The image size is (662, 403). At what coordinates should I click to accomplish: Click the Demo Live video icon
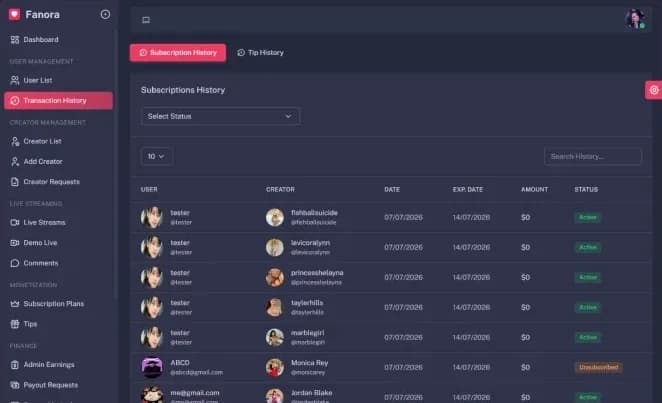click(x=15, y=243)
